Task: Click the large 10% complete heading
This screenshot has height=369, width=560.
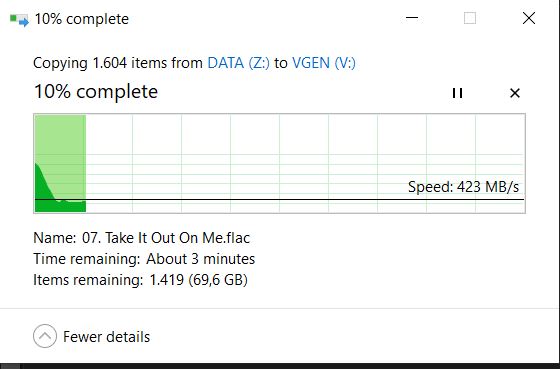Action: point(96,92)
